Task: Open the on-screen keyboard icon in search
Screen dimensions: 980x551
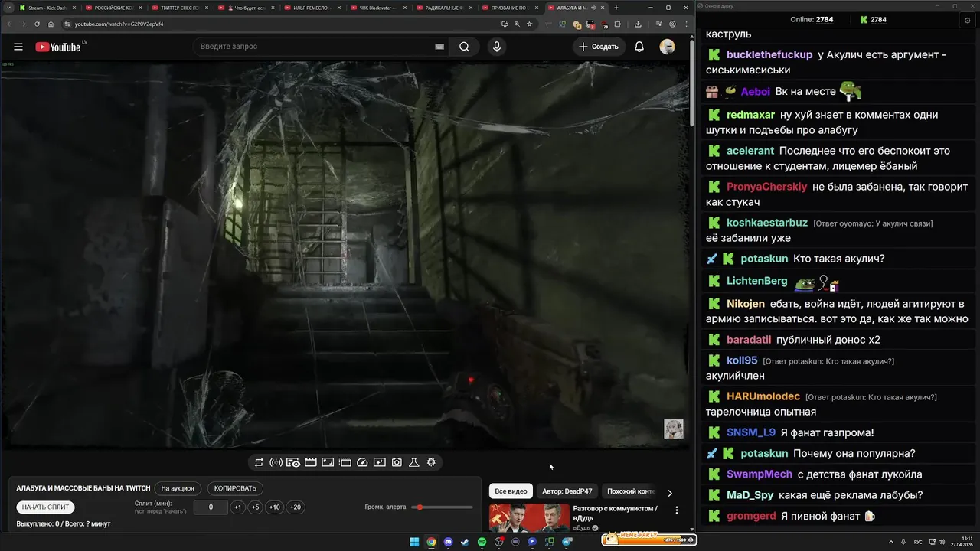Action: (x=439, y=47)
